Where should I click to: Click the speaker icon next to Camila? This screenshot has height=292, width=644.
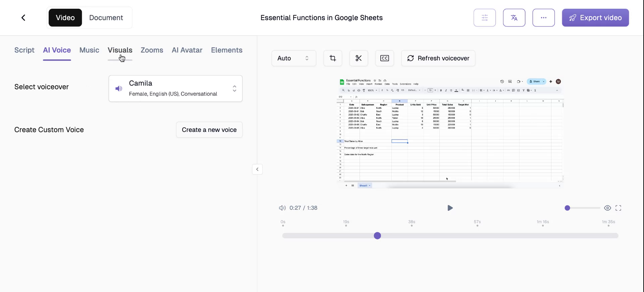119,89
